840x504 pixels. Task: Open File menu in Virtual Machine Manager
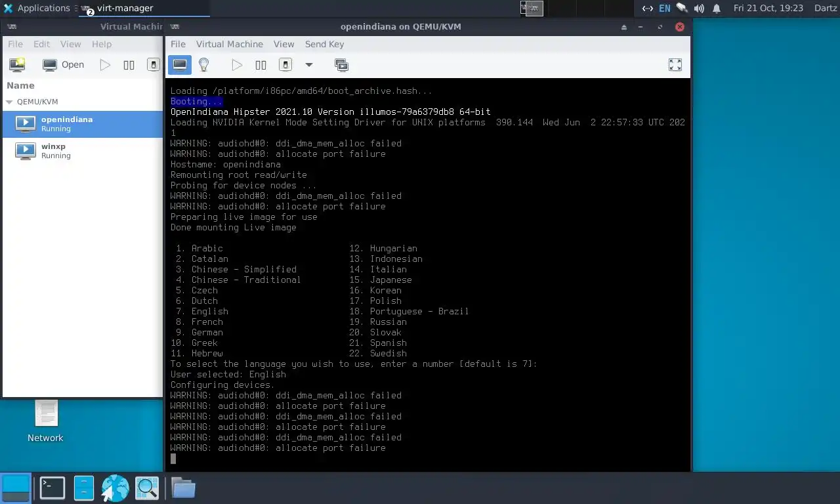[x=15, y=44]
